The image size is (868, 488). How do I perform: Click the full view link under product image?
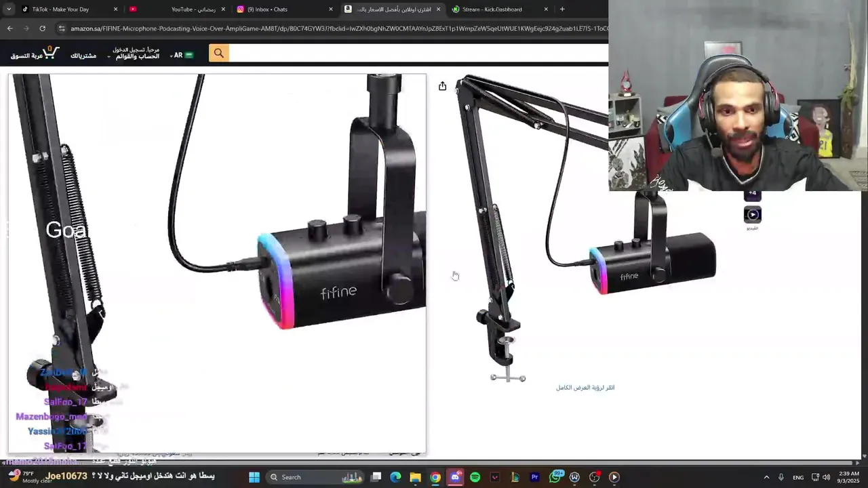click(585, 388)
